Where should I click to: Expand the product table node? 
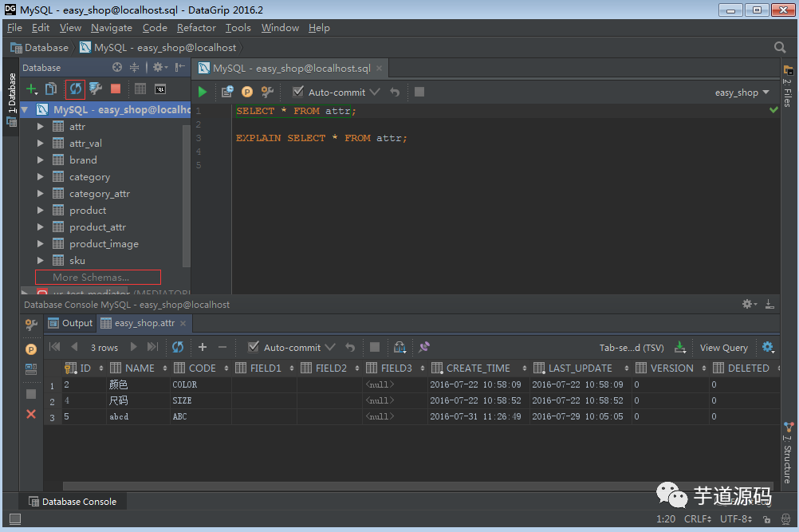coord(40,210)
